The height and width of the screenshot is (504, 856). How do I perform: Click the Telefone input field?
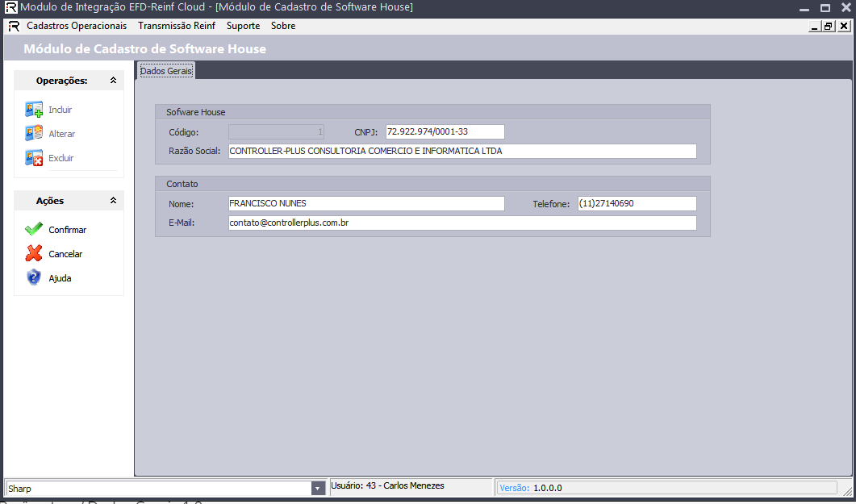[x=637, y=203]
